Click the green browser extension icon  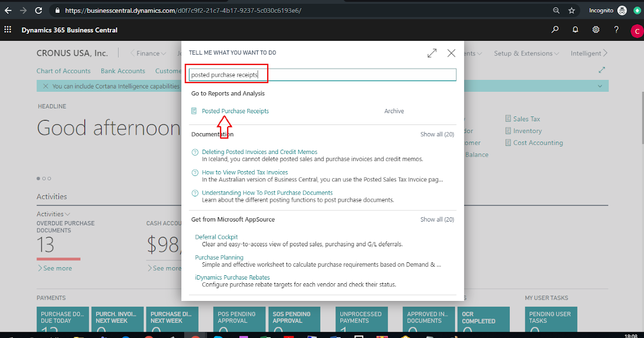coord(637,10)
